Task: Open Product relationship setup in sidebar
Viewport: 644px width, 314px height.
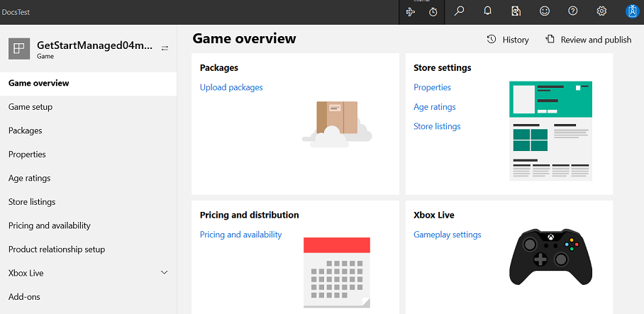Action: (89, 249)
